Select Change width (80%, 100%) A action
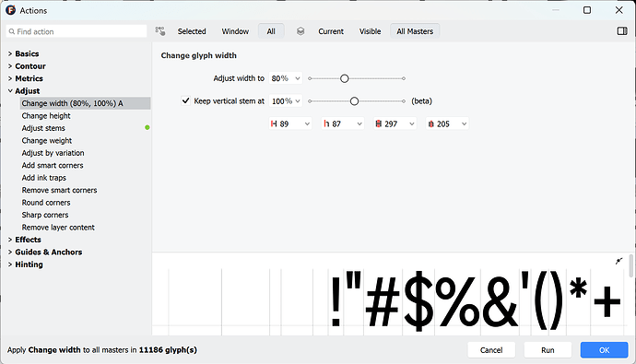The image size is (636, 364). coord(85,103)
